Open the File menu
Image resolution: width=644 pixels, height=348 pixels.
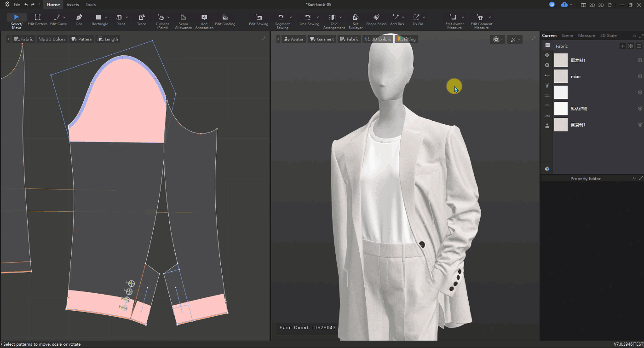[x=17, y=5]
